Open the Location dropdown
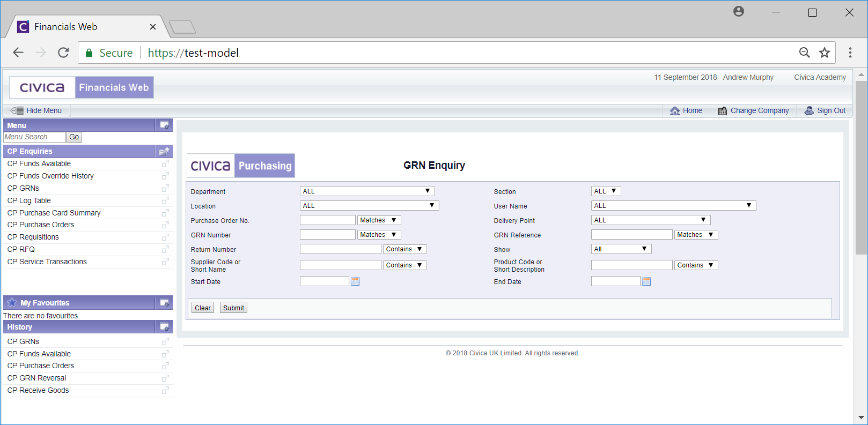This screenshot has width=868, height=425. click(370, 206)
